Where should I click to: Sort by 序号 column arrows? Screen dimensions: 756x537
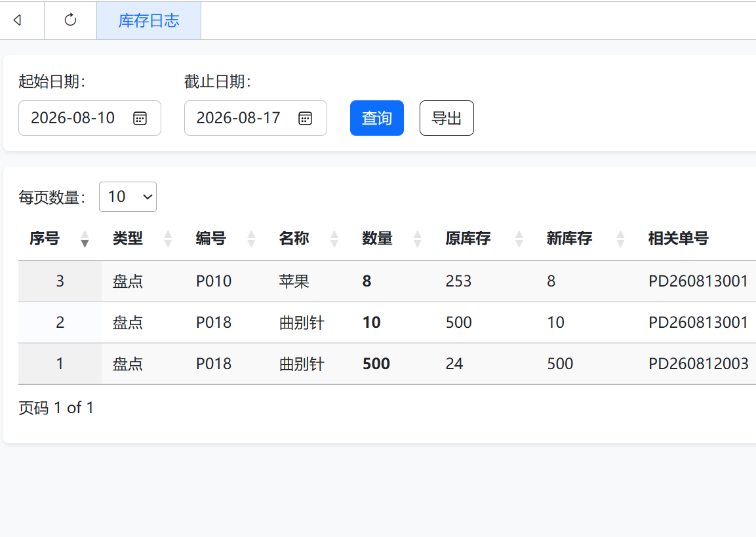pos(85,239)
